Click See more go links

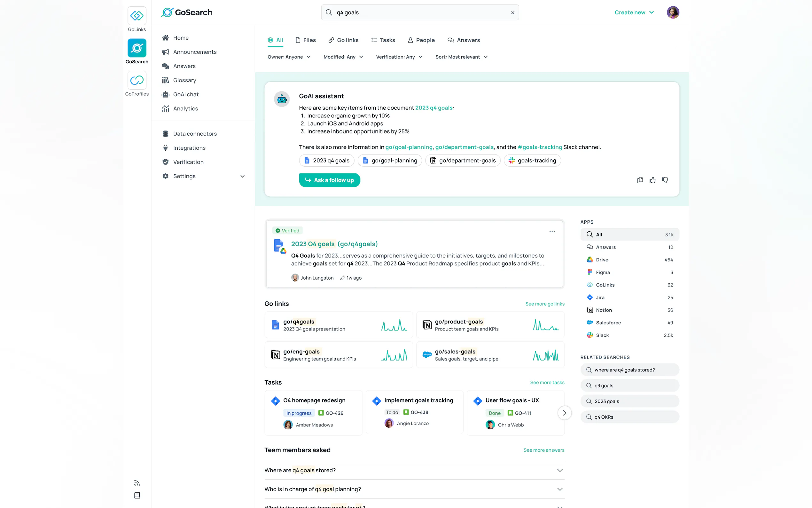tap(544, 304)
